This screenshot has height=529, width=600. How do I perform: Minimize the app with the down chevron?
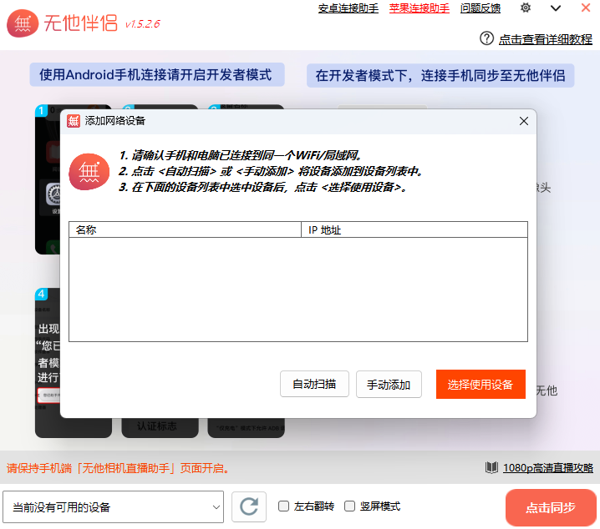tap(555, 9)
